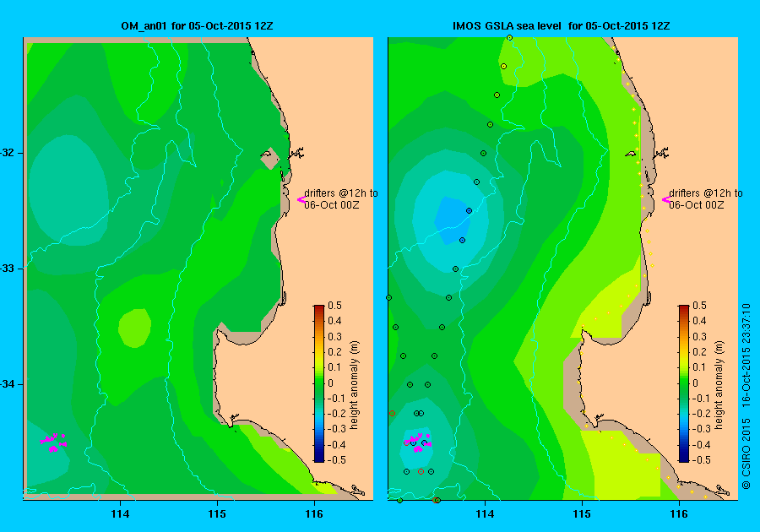
Task: Click the 0.4 label on IMOS GSLA colorbar
Action: click(x=699, y=321)
